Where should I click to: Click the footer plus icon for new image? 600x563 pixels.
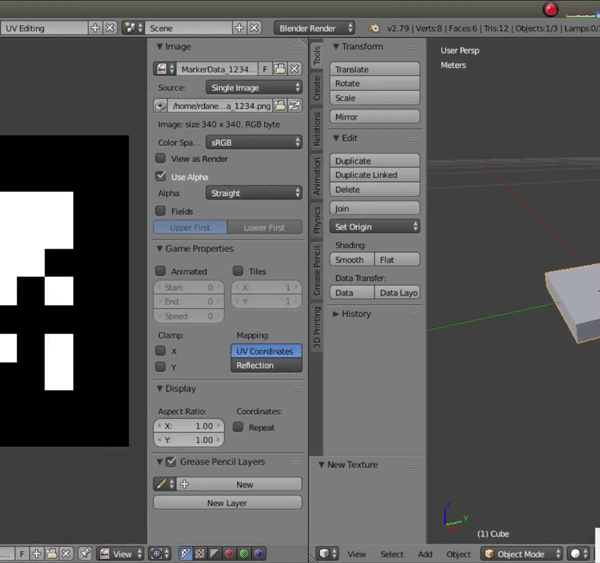click(x=36, y=553)
